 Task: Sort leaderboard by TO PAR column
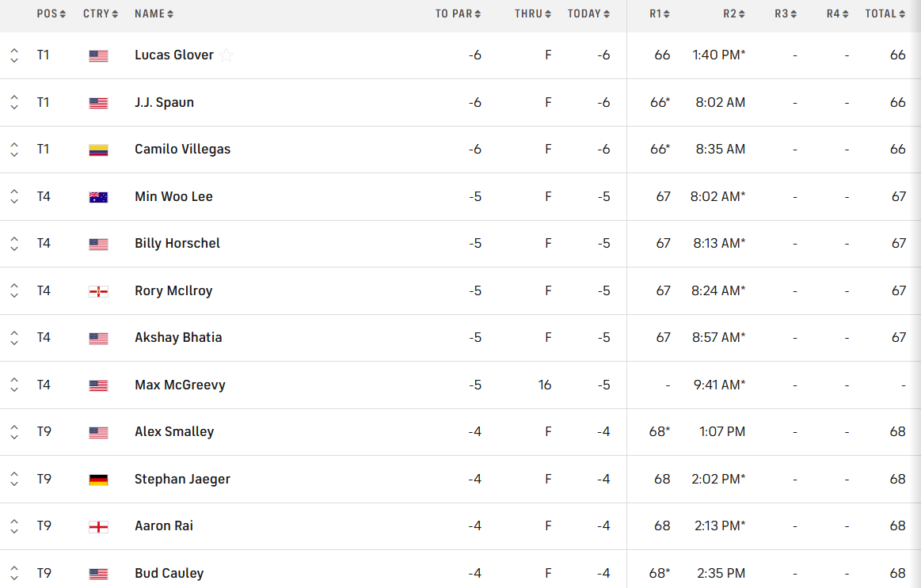pos(458,13)
